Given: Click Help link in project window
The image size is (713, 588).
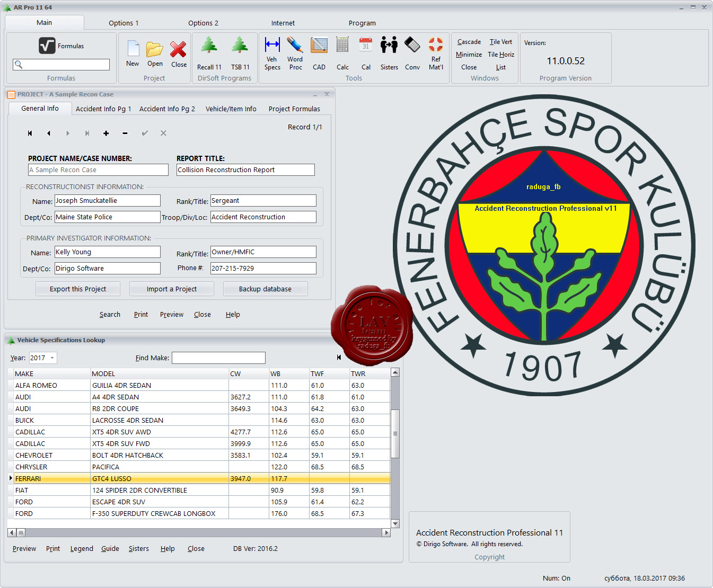Looking at the screenshot, I should point(233,314).
